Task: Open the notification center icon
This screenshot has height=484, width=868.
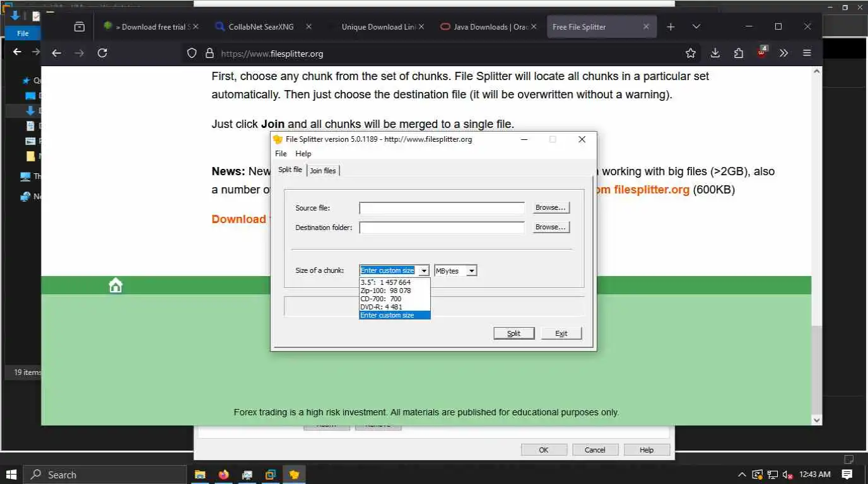Action: [847, 475]
